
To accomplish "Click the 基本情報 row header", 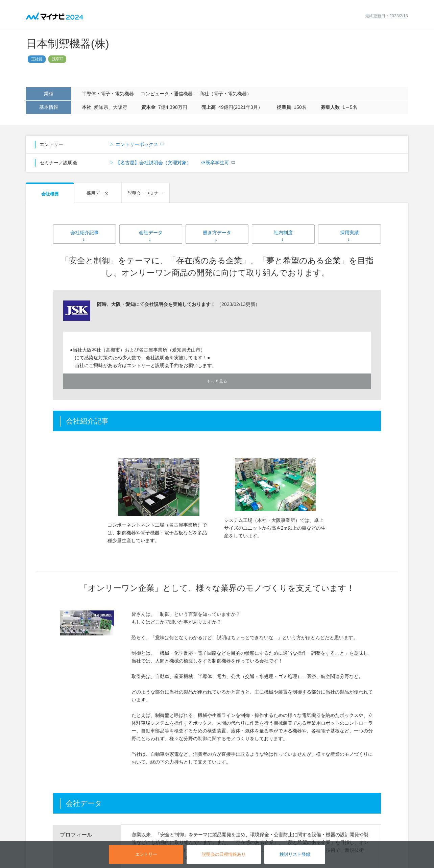I will click(x=48, y=107).
